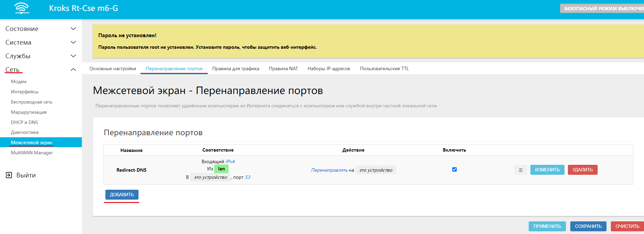Click the green lan zone badge
The width and height of the screenshot is (644, 234).
(221, 169)
